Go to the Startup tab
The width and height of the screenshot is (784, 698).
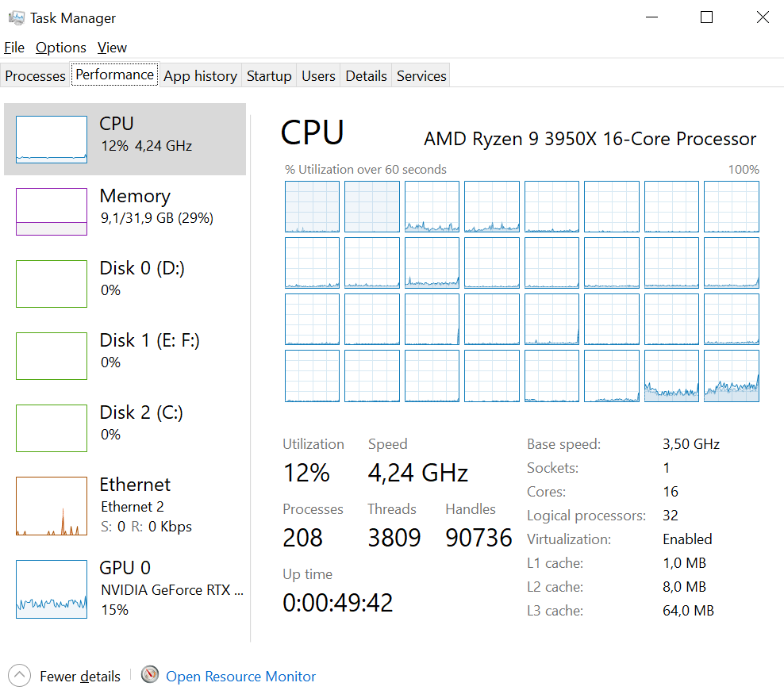coord(269,76)
